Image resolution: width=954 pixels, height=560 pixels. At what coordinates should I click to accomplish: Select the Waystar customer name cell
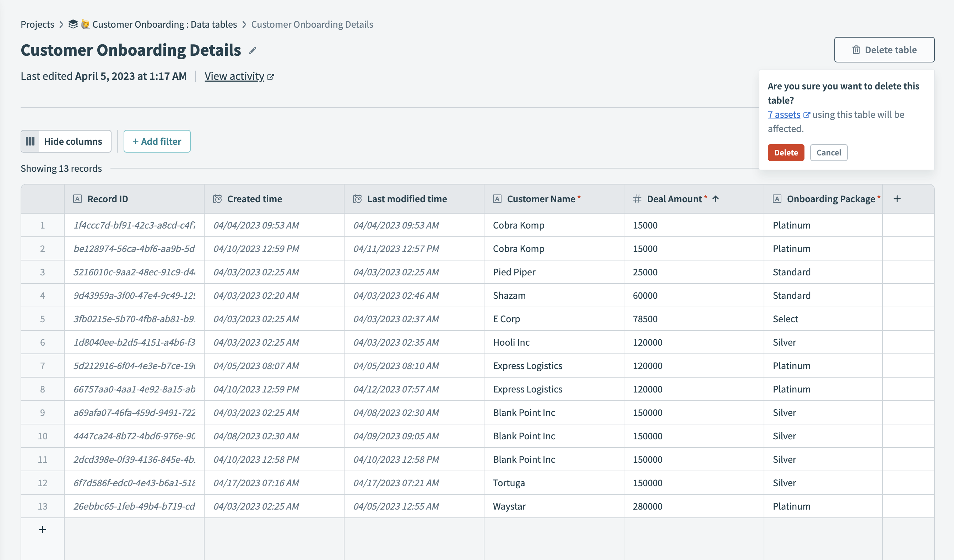click(x=509, y=506)
